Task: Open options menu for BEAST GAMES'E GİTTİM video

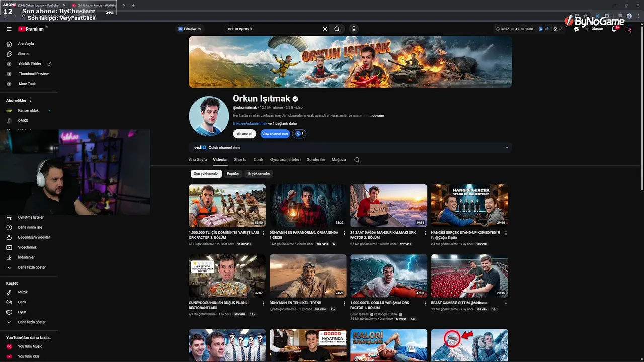Action: point(506,304)
